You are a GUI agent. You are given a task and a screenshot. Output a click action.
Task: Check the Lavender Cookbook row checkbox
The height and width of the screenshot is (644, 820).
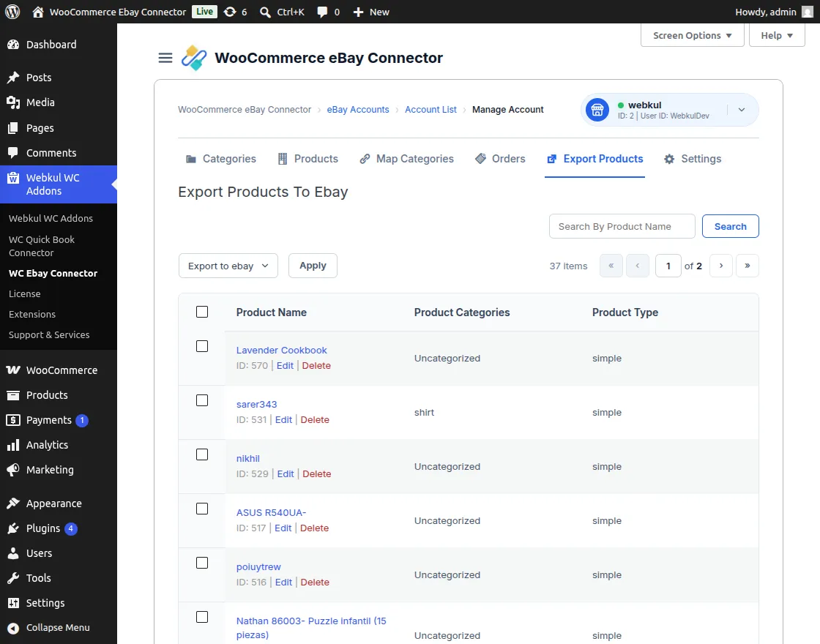point(202,346)
